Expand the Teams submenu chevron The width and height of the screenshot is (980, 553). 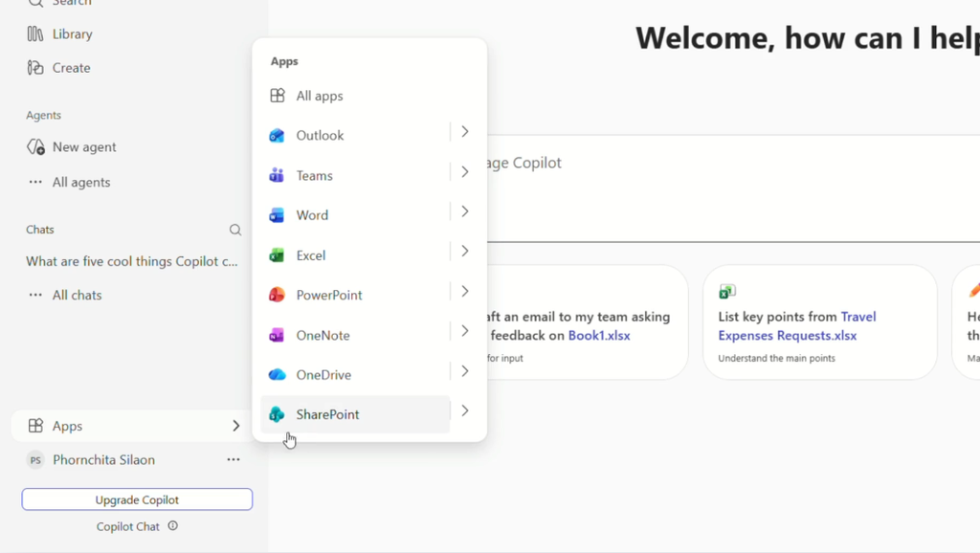pos(465,172)
